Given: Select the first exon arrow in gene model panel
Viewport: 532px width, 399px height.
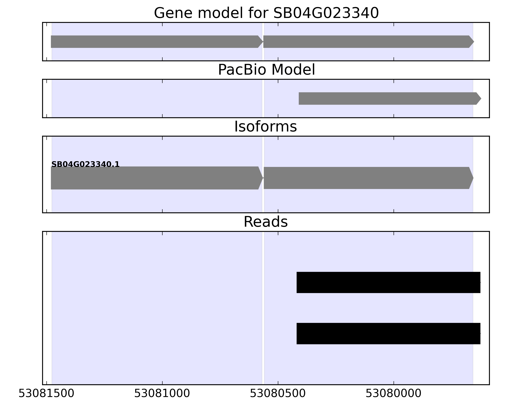Looking at the screenshot, I should click(154, 42).
